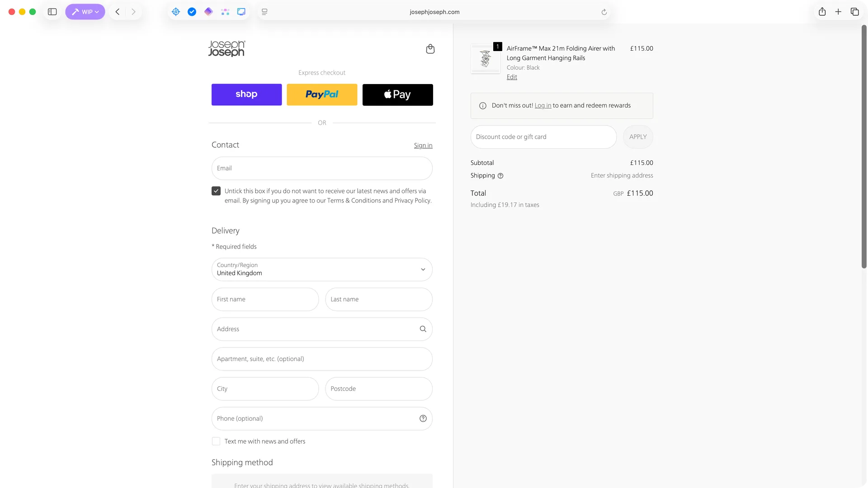Toggle the browser sidebar icon
The width and height of the screenshot is (868, 488).
[52, 12]
